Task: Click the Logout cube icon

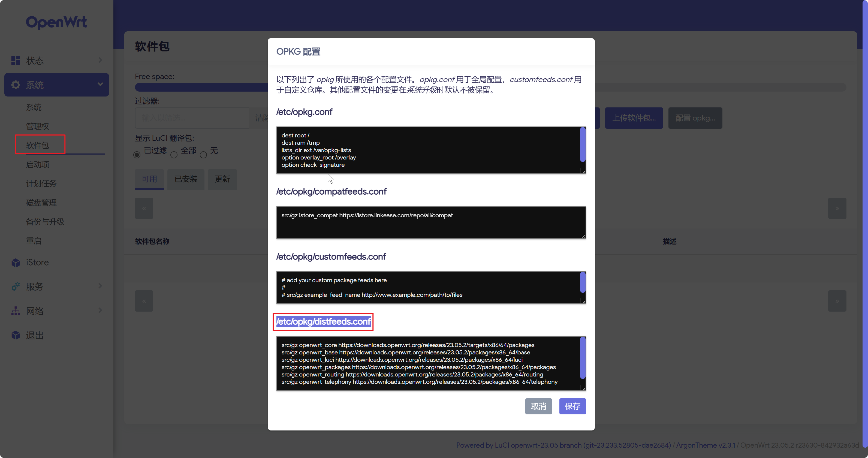Action: pos(16,335)
